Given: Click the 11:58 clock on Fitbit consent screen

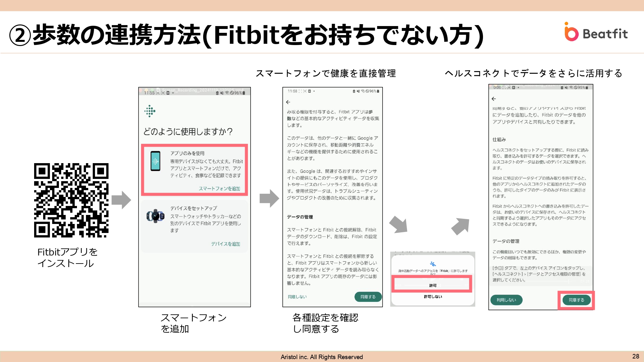Looking at the screenshot, I should (x=292, y=91).
